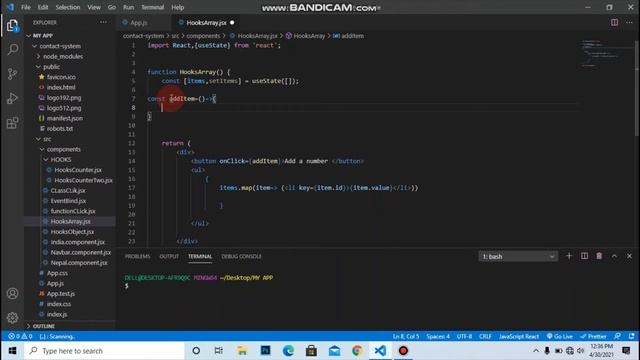Open index.html in the explorer
Viewport: 640px width, 360px height.
click(x=61, y=87)
